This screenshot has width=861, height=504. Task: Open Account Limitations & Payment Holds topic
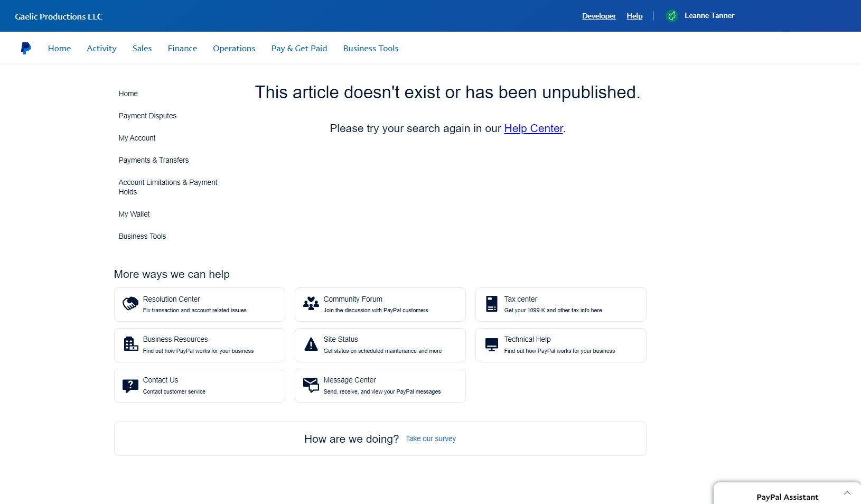click(167, 187)
